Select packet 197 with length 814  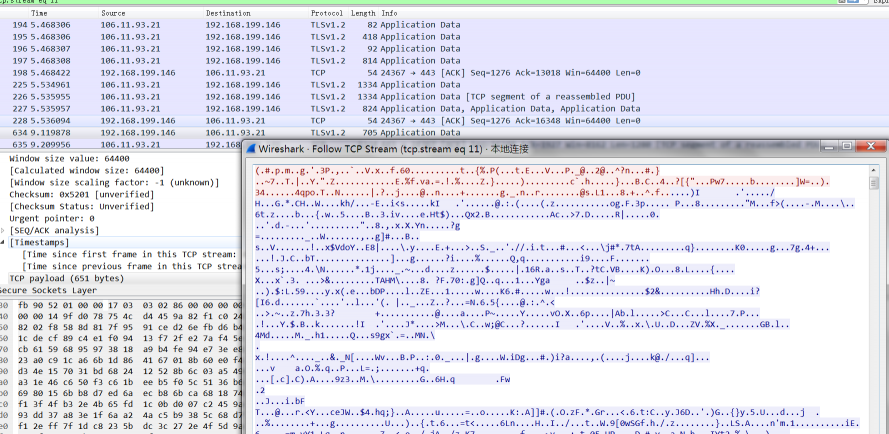coord(444,61)
